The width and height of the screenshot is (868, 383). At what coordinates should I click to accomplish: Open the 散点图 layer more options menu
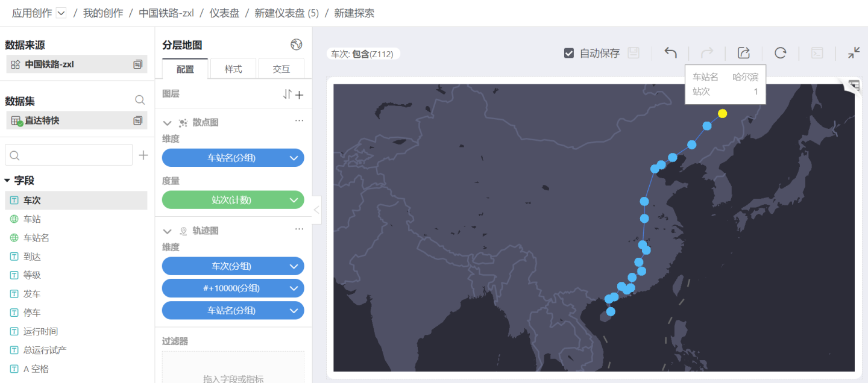coord(299,121)
